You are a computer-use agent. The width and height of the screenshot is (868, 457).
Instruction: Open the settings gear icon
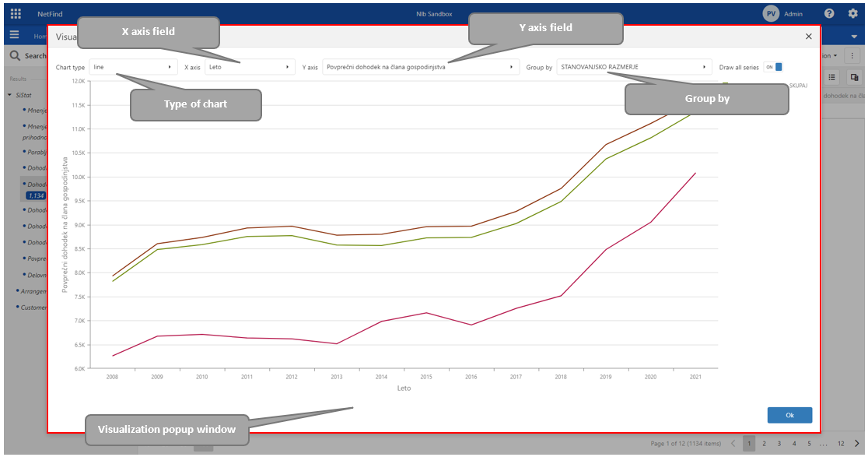[x=852, y=13]
